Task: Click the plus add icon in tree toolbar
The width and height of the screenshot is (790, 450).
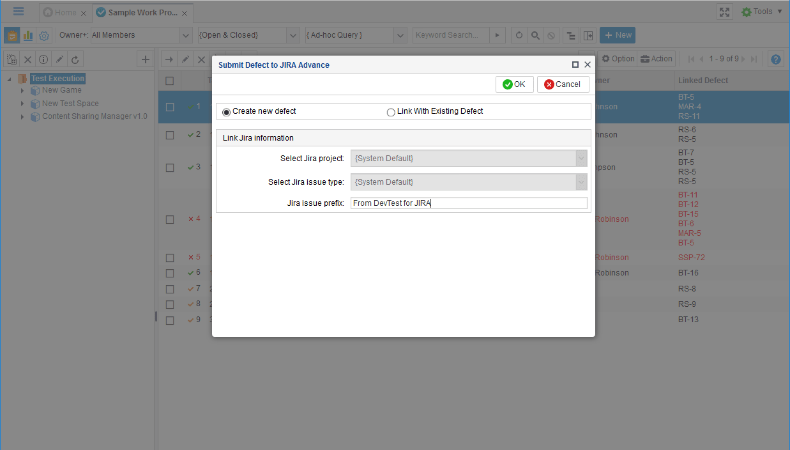Action: (145, 59)
